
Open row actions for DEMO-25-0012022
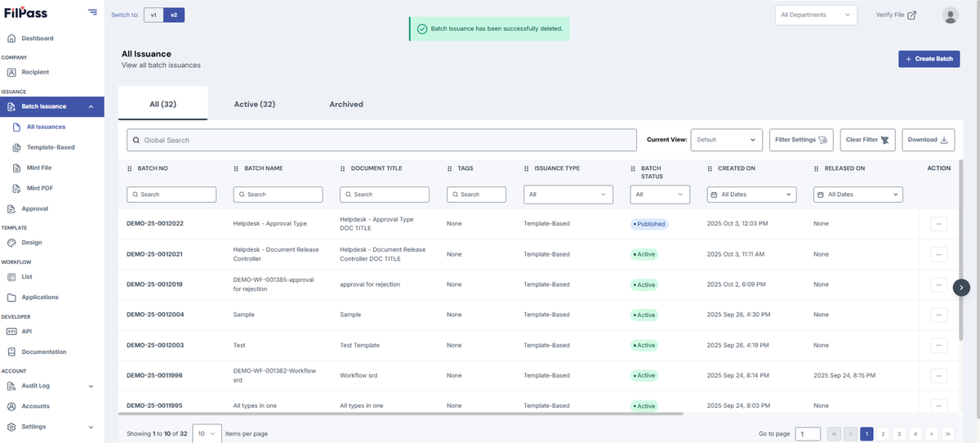(x=939, y=224)
